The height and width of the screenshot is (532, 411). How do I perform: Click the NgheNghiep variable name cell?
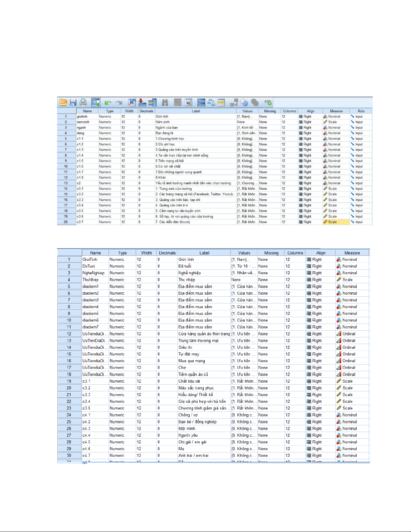(x=95, y=273)
